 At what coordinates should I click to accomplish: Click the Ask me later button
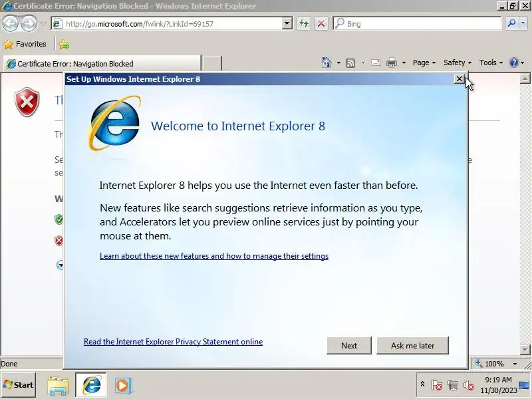click(x=412, y=345)
